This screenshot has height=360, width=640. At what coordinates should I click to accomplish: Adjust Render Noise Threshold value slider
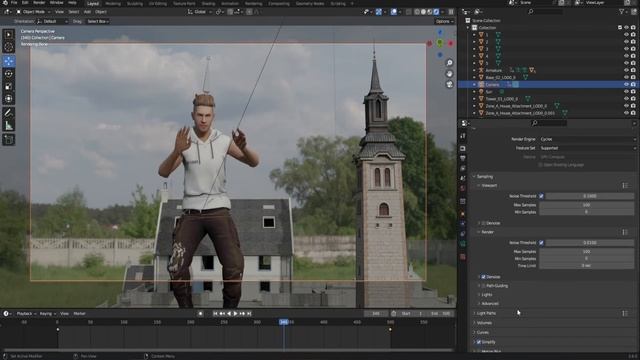click(x=589, y=243)
